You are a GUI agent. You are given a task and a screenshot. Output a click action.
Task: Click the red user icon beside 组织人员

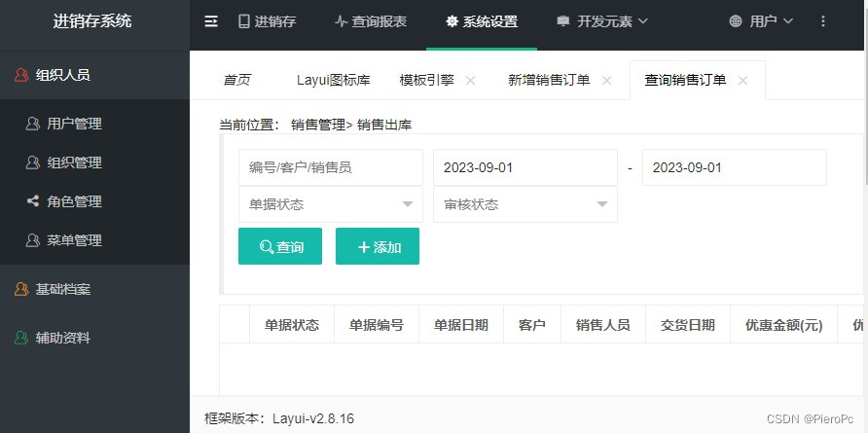[x=21, y=75]
